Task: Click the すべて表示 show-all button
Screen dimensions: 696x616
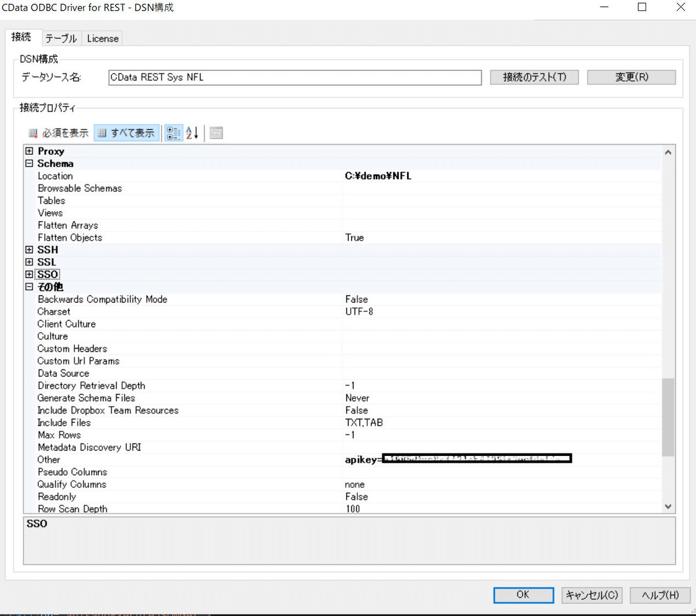Action: pyautogui.click(x=126, y=133)
